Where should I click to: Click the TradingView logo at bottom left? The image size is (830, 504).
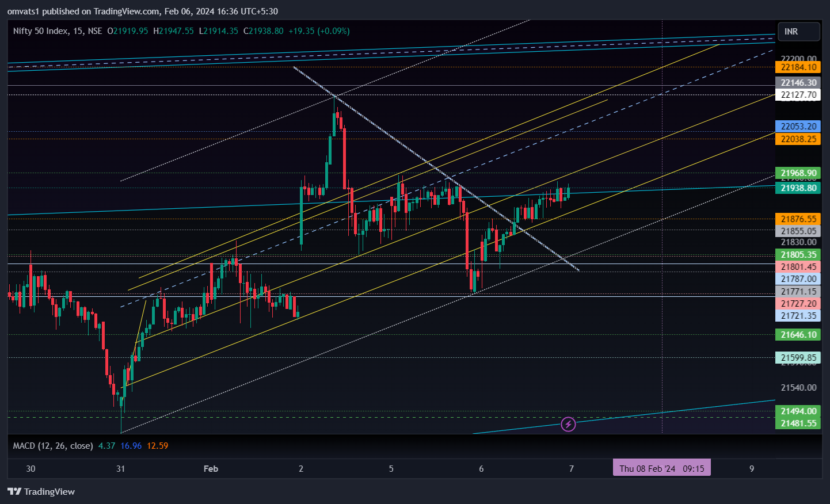(41, 491)
